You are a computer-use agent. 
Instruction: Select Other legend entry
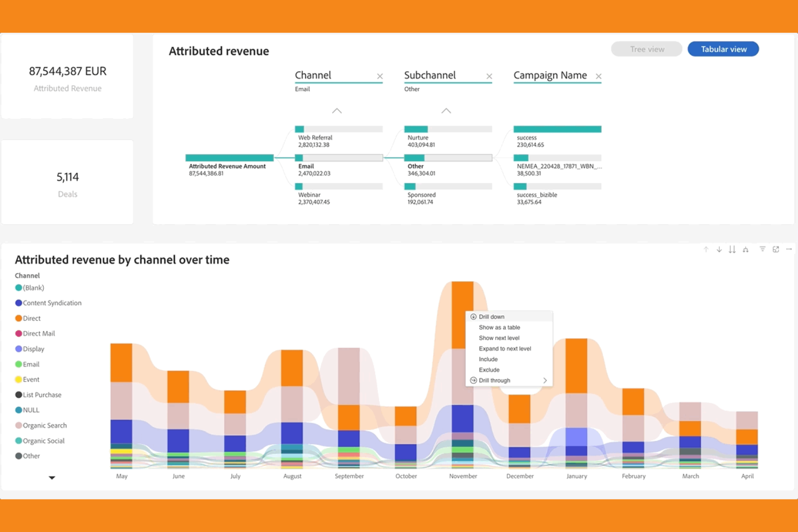(x=27, y=456)
